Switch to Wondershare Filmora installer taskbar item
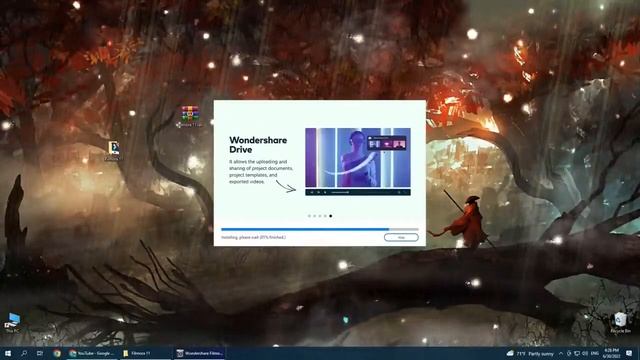The image size is (640, 360). 200,353
